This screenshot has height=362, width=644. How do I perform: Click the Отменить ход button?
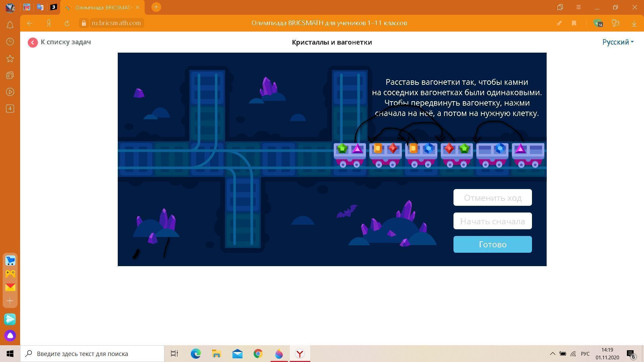click(492, 197)
